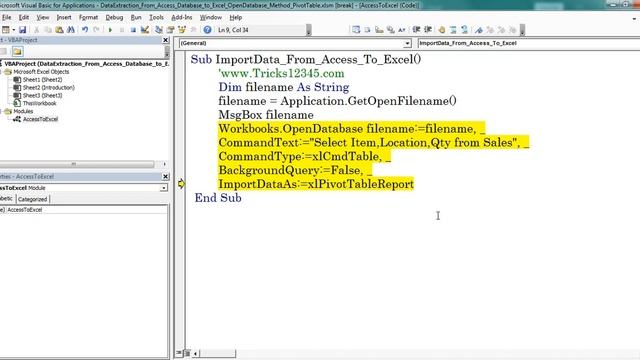
Task: Click the Complete Word icon
Action: pyautogui.click(x=402, y=30)
